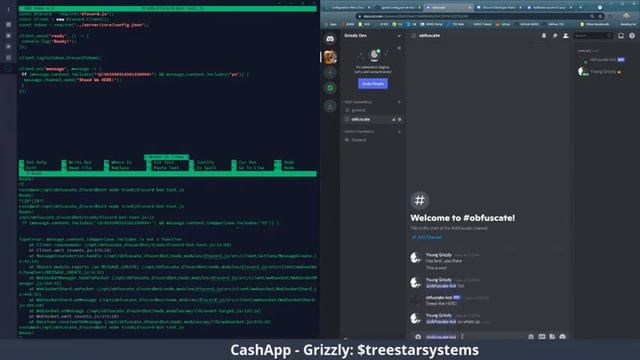
Task: Open notification settings bell icon in channel header
Action: 544,36
